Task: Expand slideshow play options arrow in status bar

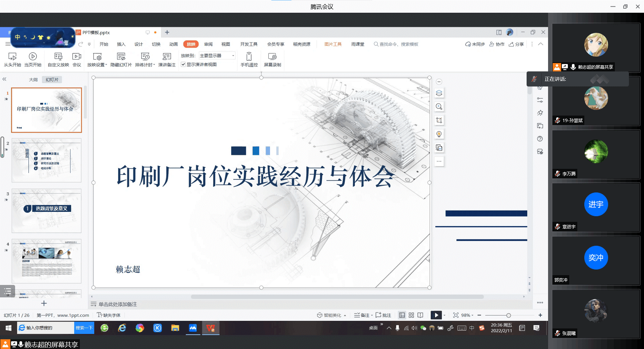Action: (444, 315)
